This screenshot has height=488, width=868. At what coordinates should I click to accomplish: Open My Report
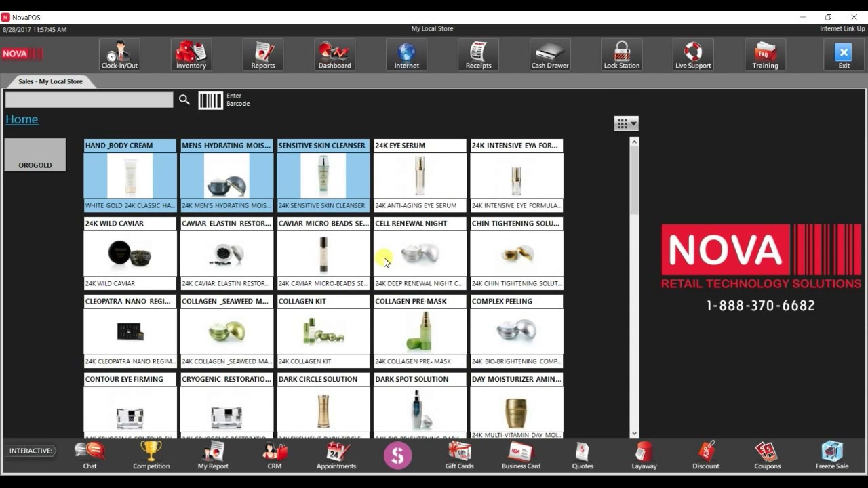coord(213,455)
